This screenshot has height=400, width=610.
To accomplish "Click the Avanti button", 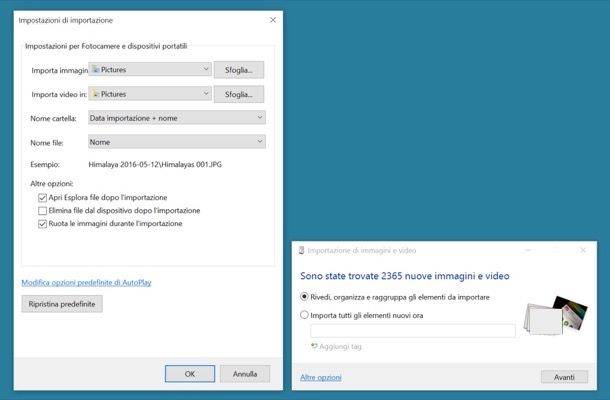I will [564, 377].
